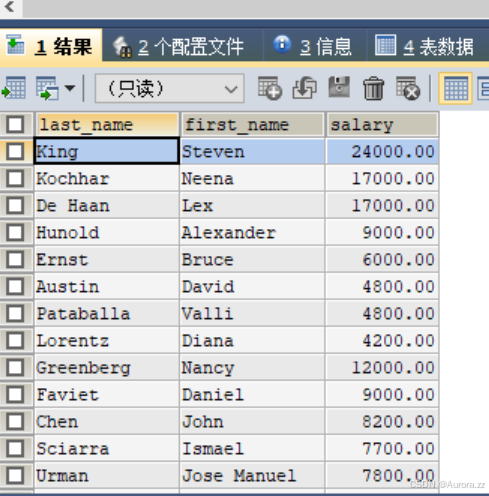Select the David cell
The image size is (489, 496).
tap(252, 287)
